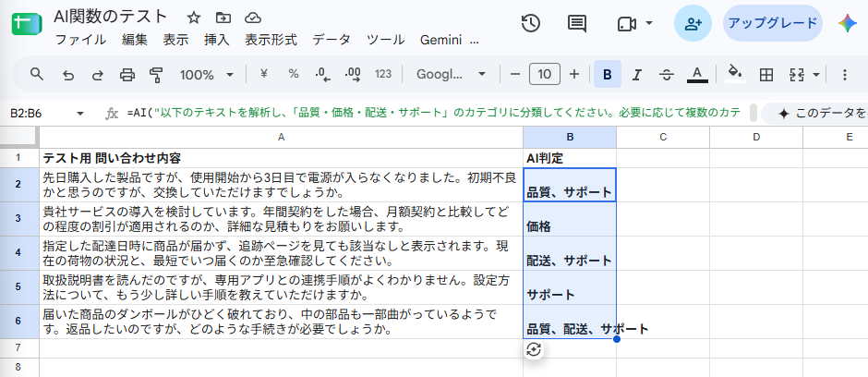Open the font family dropdown
The width and height of the screenshot is (868, 377).
coord(451,74)
